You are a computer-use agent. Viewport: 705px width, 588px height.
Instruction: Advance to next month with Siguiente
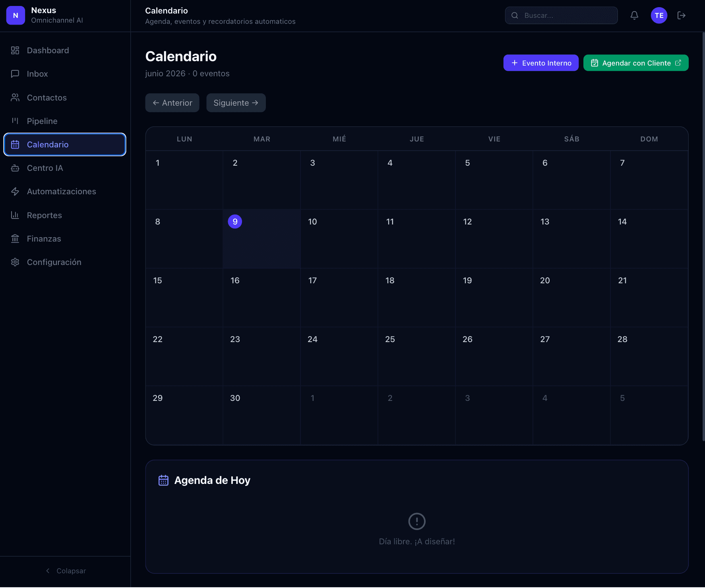[236, 103]
